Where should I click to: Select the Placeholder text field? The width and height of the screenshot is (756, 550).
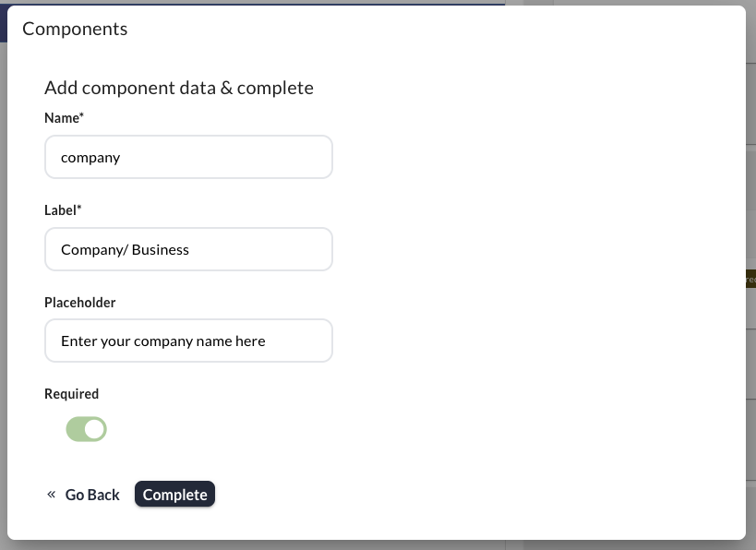[188, 341]
